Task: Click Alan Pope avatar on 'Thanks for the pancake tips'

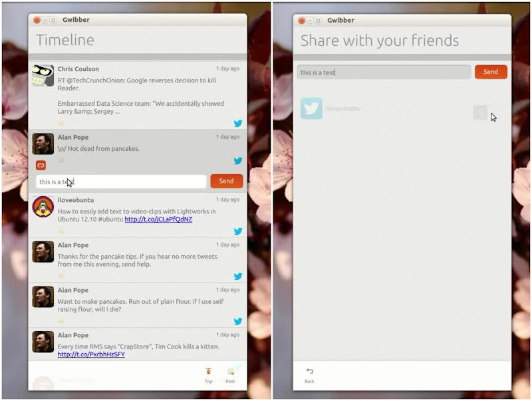Action: (x=43, y=252)
